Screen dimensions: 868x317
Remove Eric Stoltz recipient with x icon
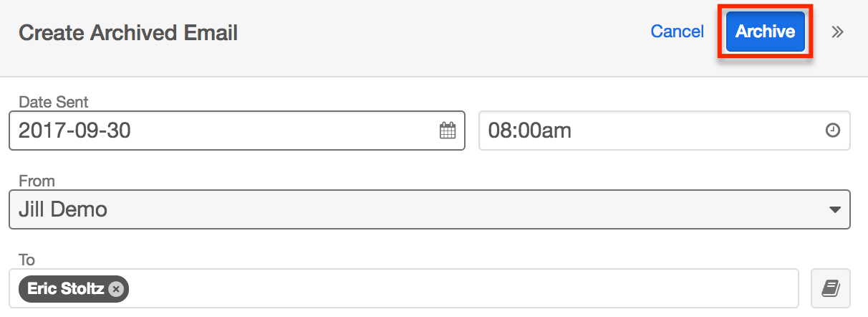(x=116, y=288)
